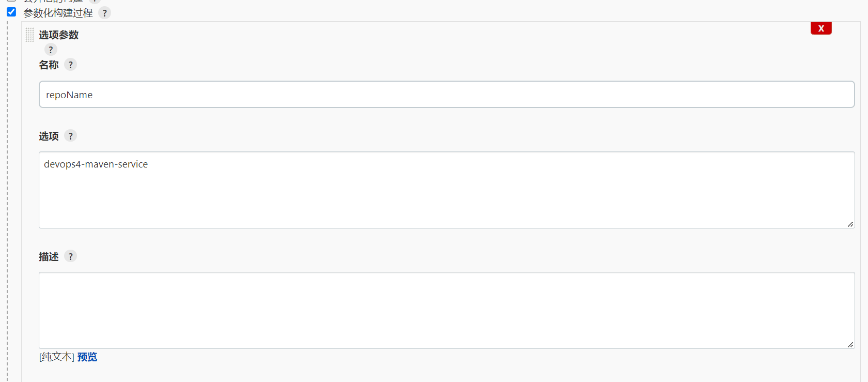This screenshot has height=382, width=868.
Task: Click the 描述 field label
Action: [x=49, y=256]
